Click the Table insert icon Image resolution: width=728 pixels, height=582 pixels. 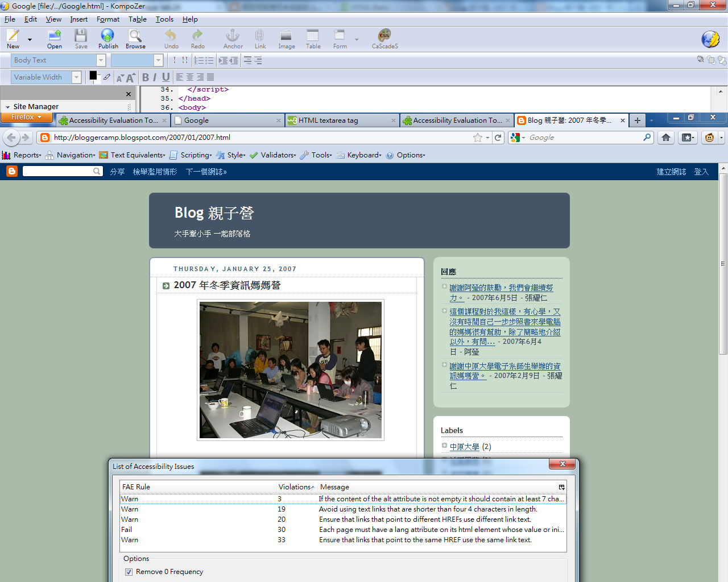click(313, 39)
